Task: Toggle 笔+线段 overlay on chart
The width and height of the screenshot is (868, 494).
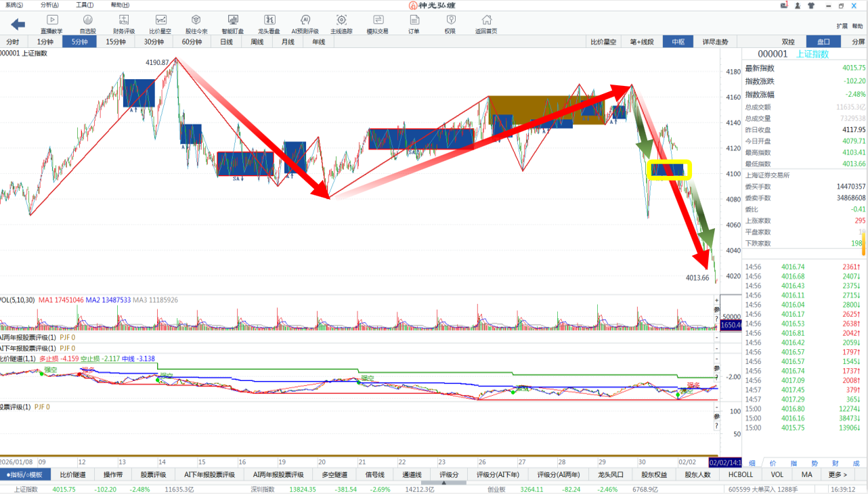Action: click(x=642, y=42)
